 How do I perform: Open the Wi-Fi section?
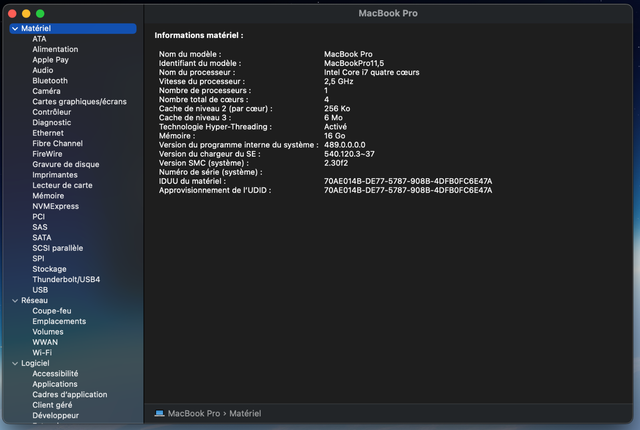click(x=42, y=353)
